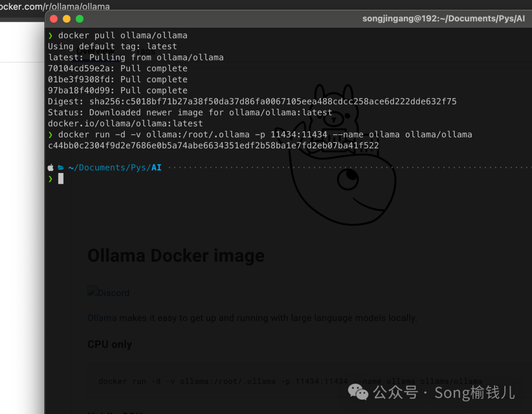Click the terminal title songjingang@192:~/Documents/Pys/AI
The image size is (532, 414).
pos(443,19)
